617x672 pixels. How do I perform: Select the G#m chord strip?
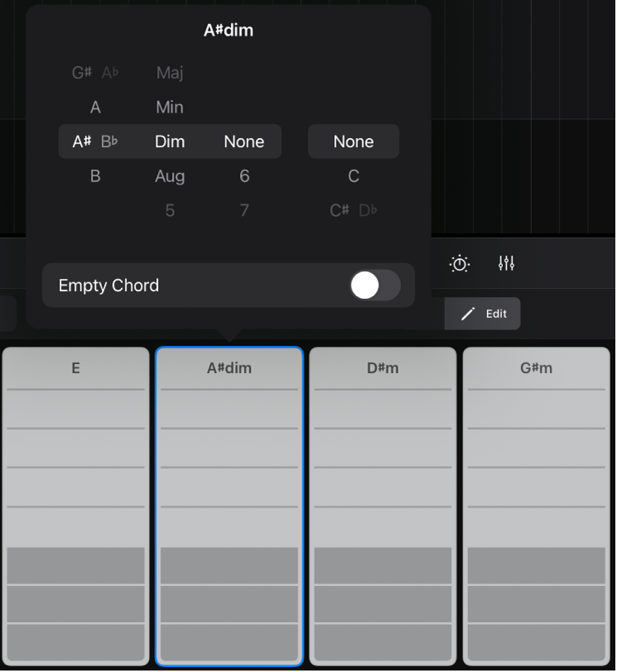(x=536, y=506)
